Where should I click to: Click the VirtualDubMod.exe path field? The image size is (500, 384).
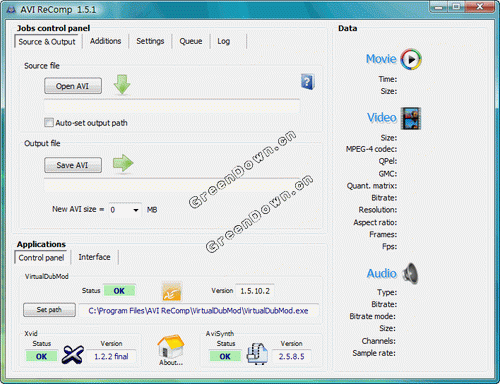click(x=199, y=311)
